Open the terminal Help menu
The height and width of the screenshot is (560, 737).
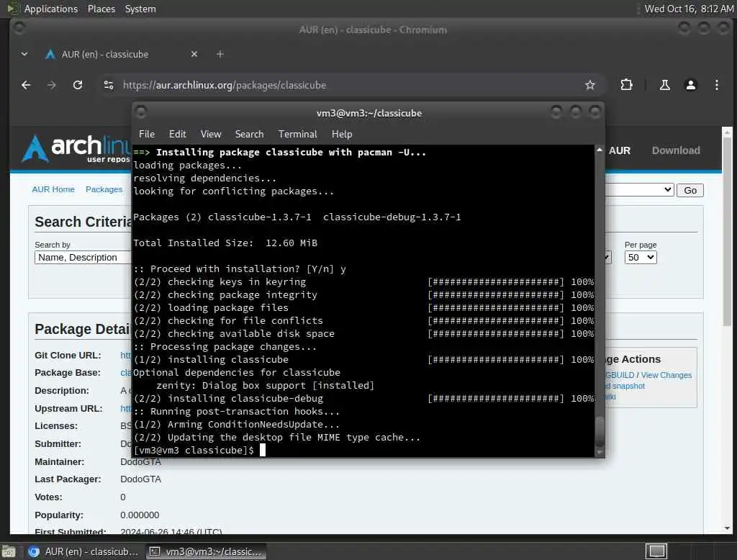[342, 134]
